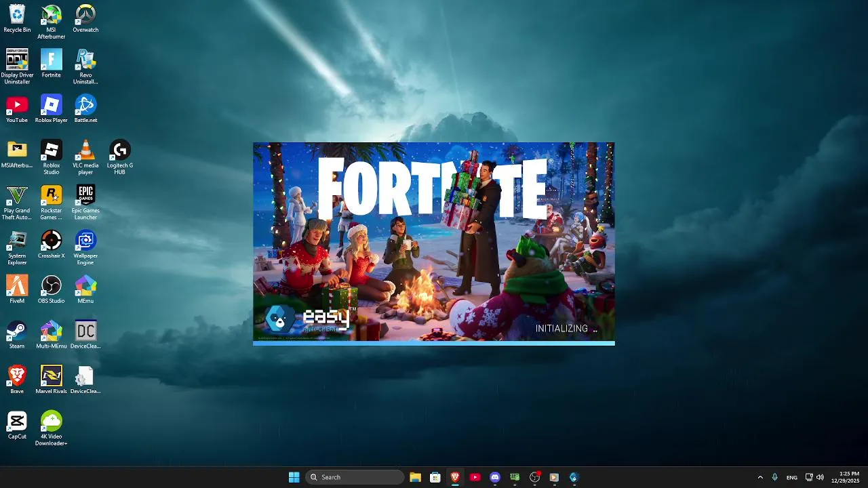Open the Recycle Bin desktop icon
The width and height of the screenshot is (868, 488).
pyautogui.click(x=17, y=18)
